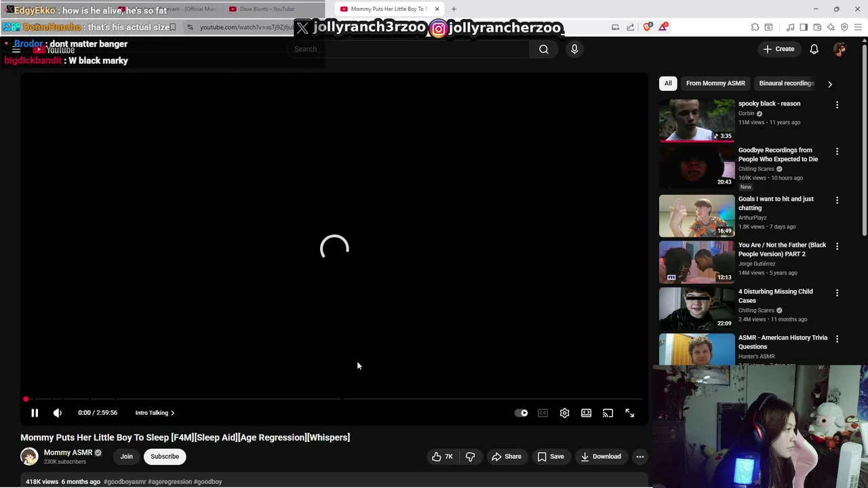Expand the Intro Talking chapter list
868x488 pixels.
(x=155, y=413)
